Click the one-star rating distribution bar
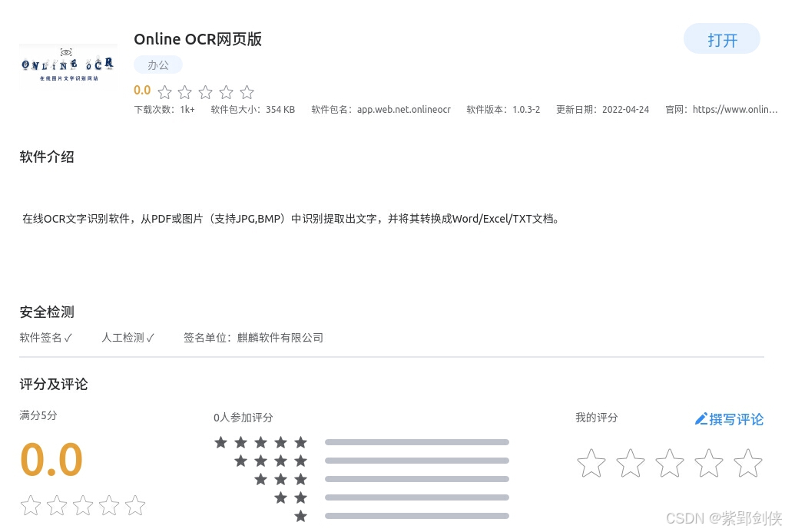 (417, 515)
